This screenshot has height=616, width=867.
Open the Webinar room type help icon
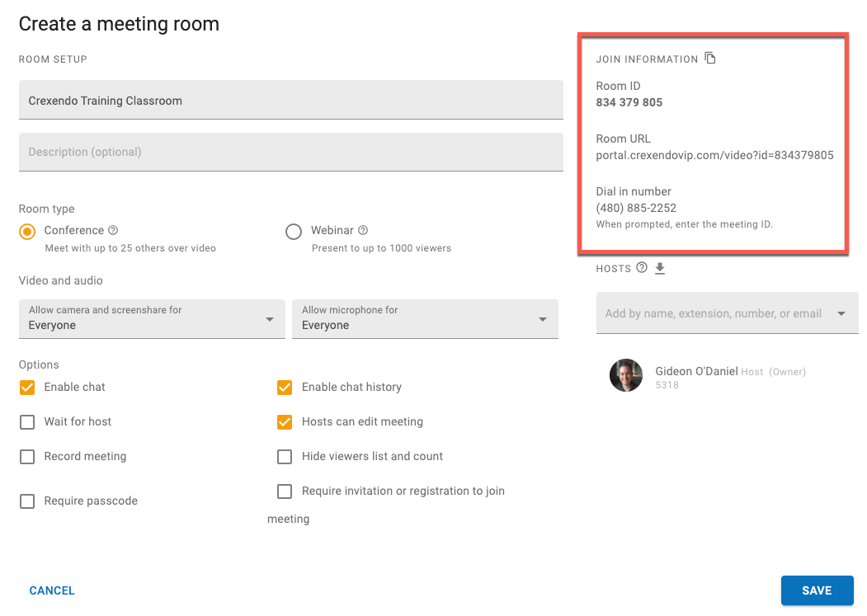[x=363, y=230]
